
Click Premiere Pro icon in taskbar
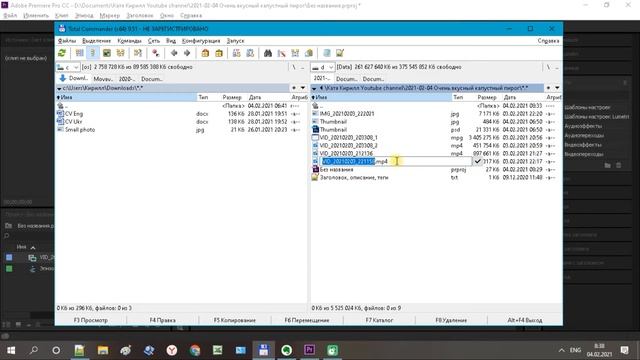pos(309,350)
